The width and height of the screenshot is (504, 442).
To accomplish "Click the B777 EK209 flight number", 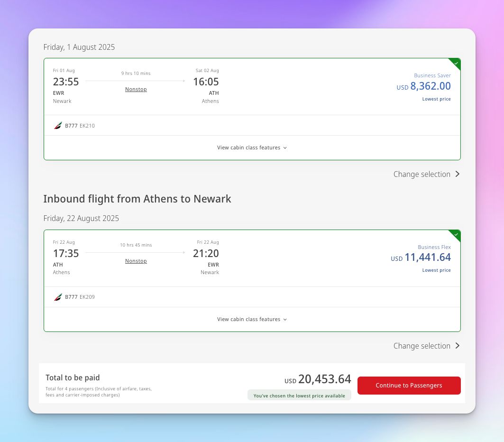I will [80, 297].
